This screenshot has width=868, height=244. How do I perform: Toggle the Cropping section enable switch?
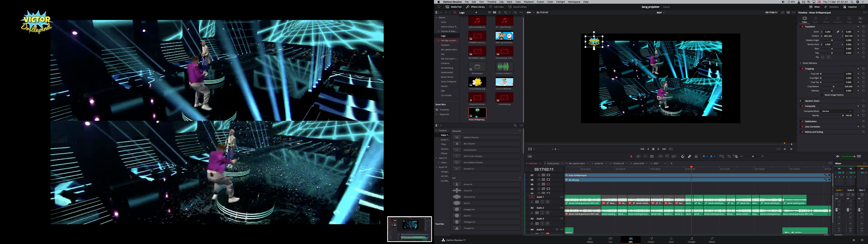tap(802, 69)
